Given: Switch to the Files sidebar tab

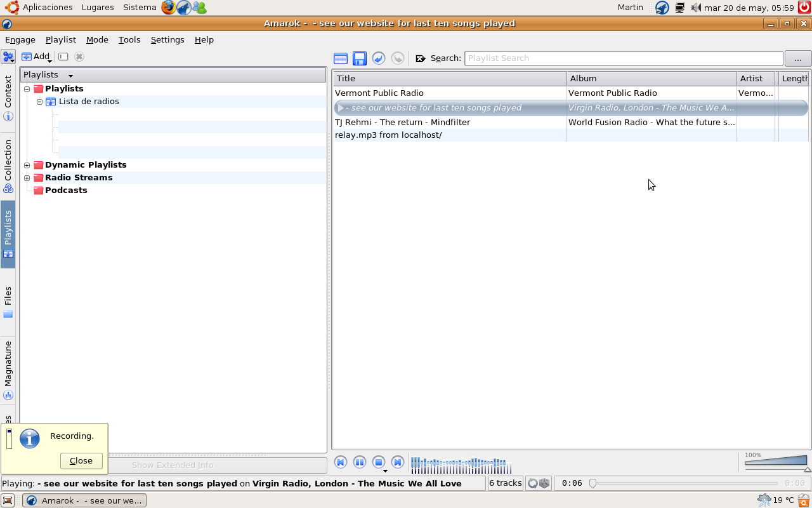Looking at the screenshot, I should point(8,302).
